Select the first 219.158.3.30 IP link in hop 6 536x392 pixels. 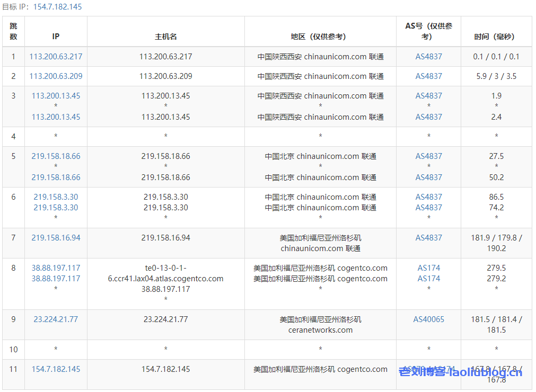(56, 197)
